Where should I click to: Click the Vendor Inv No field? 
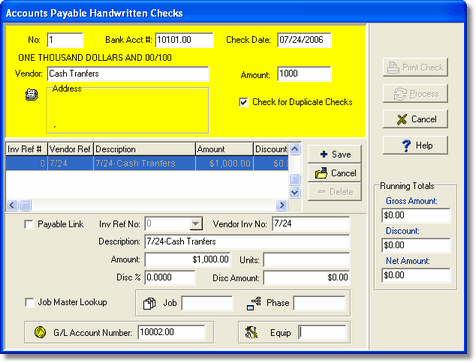(x=311, y=224)
